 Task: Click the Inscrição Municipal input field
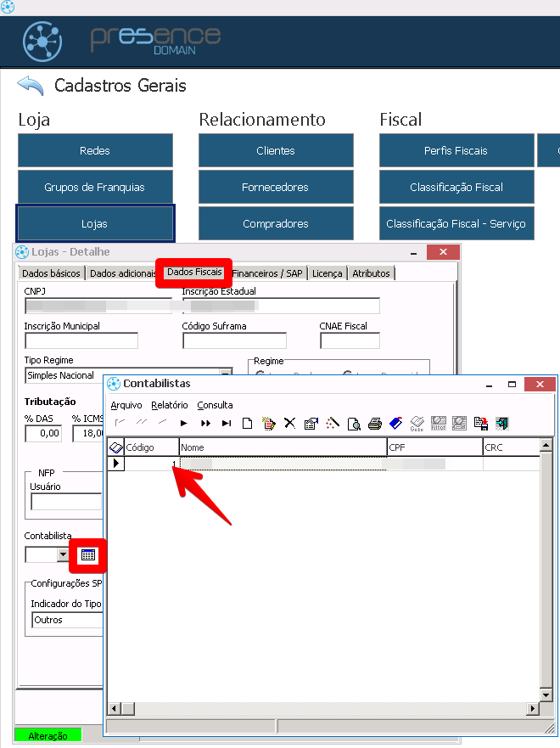tap(81, 340)
